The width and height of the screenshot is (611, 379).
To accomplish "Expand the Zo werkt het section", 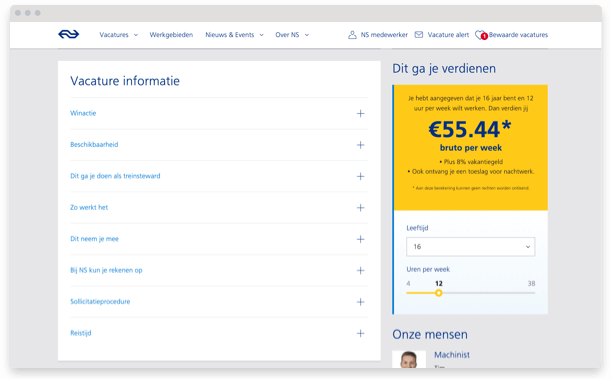I will (89, 207).
